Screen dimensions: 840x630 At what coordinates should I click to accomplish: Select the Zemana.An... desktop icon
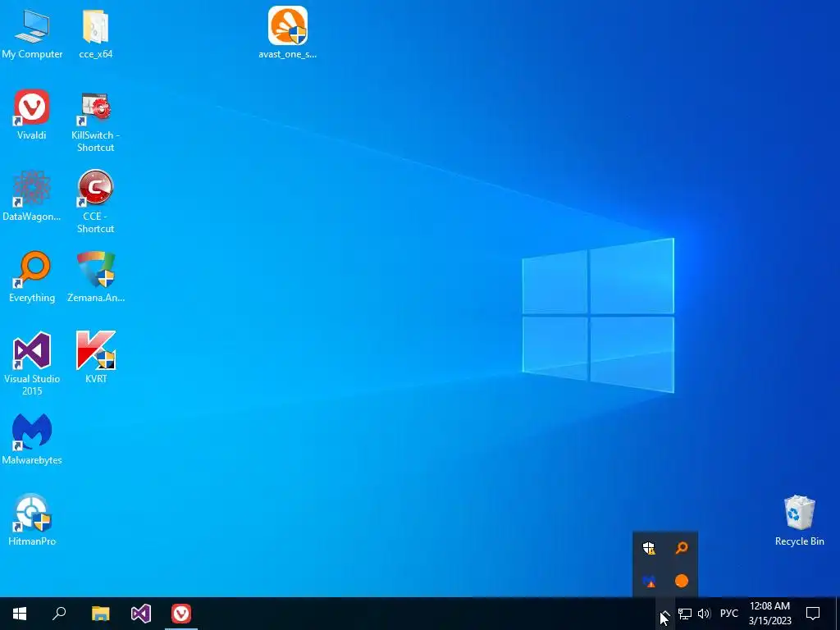[96, 277]
